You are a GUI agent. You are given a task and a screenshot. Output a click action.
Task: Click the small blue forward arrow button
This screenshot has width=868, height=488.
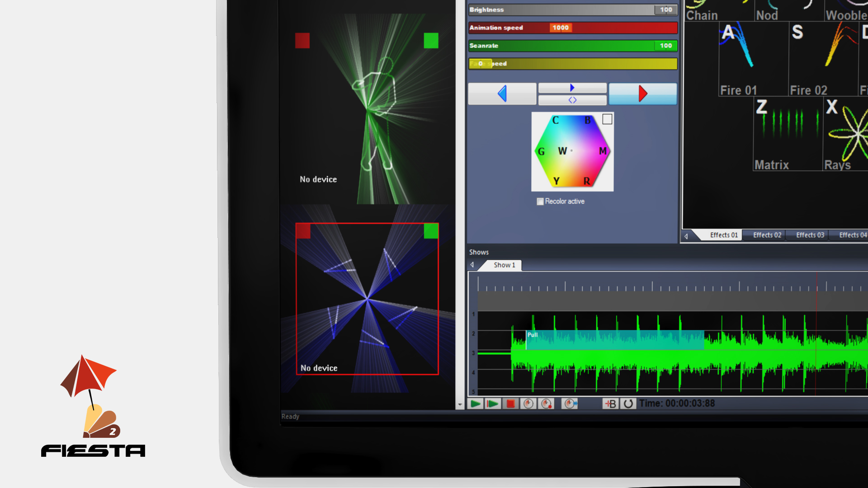(572, 88)
